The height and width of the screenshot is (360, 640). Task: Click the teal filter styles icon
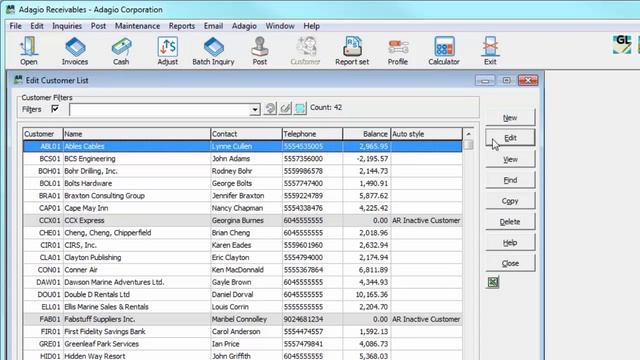point(300,108)
